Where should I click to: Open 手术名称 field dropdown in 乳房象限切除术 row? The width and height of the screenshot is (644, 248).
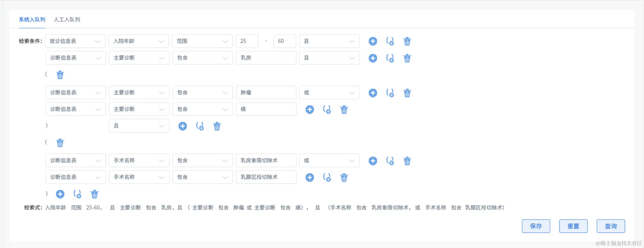tap(139, 161)
